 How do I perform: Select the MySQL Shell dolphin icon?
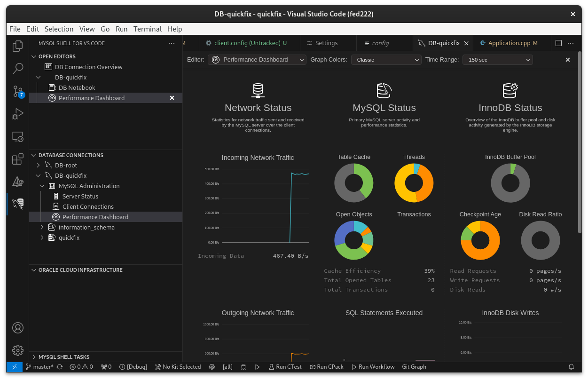click(x=18, y=204)
